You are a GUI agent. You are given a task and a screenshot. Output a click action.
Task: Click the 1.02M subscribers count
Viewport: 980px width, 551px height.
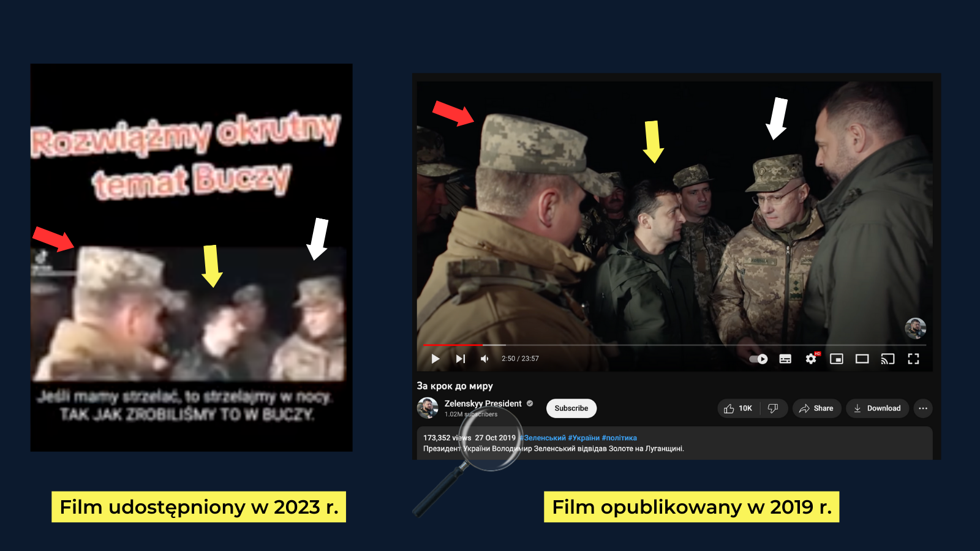coord(471,414)
